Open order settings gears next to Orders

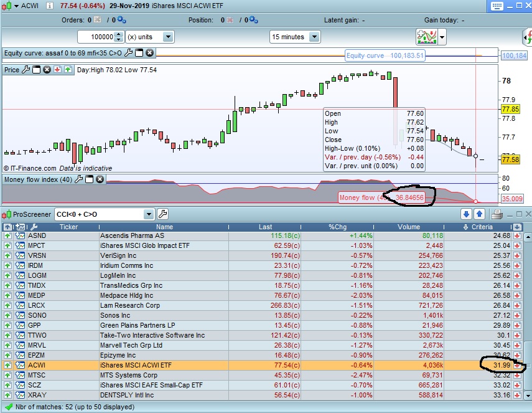point(121,20)
